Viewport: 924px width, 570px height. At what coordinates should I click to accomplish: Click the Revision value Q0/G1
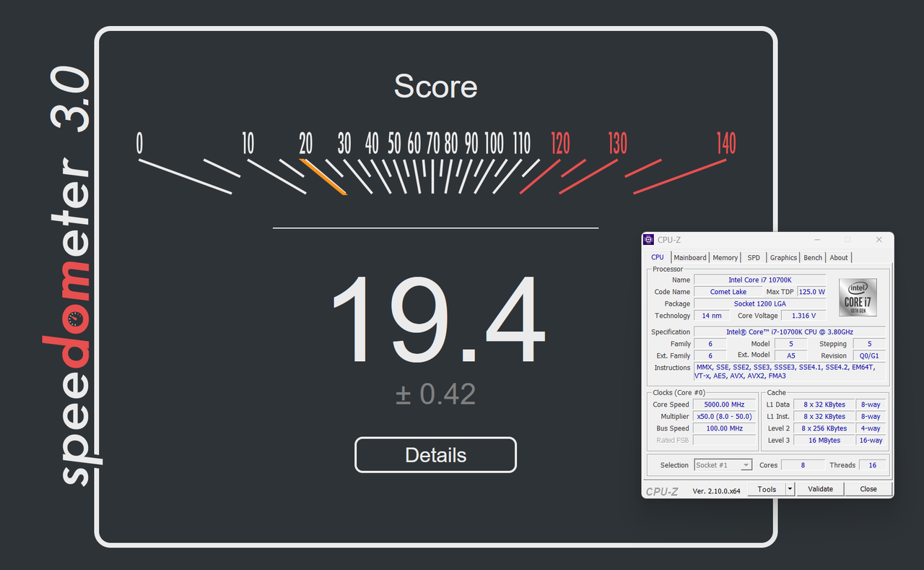pos(869,355)
